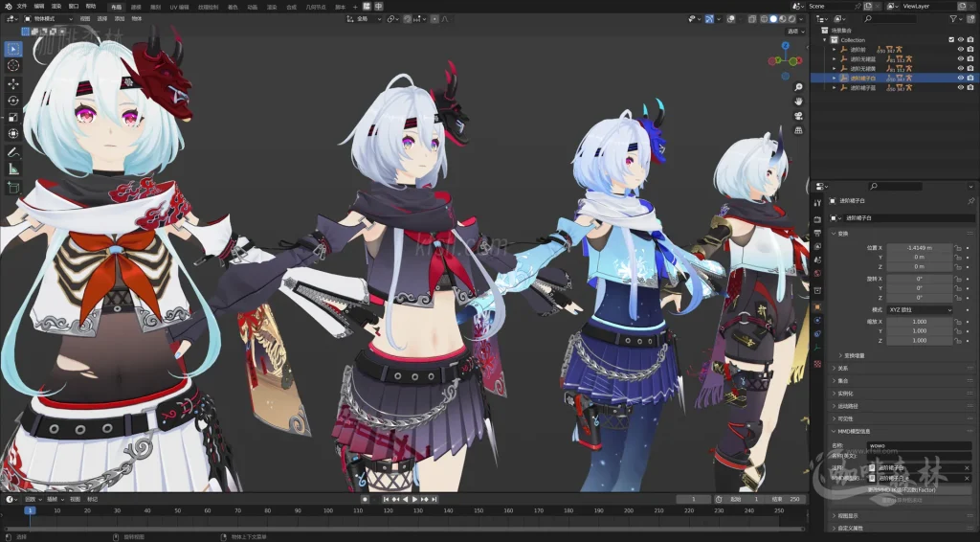Click the blue Z axis on navigation gizmo
This screenshot has width=980, height=542.
pos(786,46)
